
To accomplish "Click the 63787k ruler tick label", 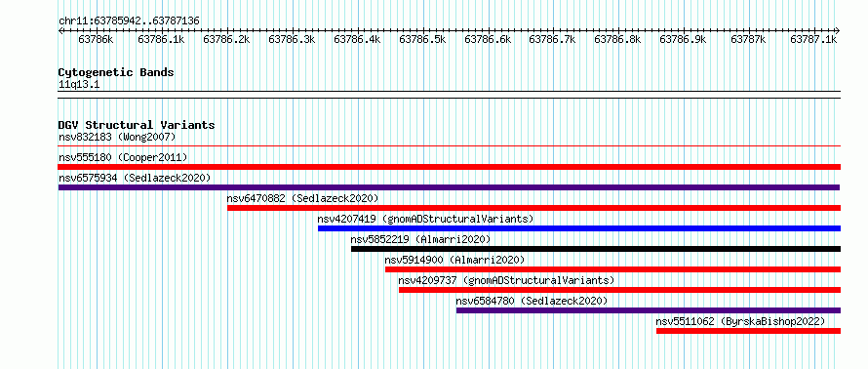I will tap(749, 39).
